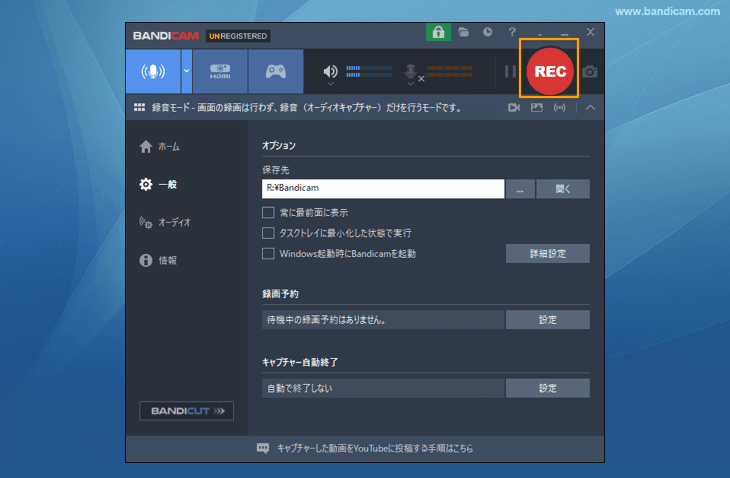Click the gear icon beside 一般
This screenshot has height=478, width=730.
(x=146, y=184)
